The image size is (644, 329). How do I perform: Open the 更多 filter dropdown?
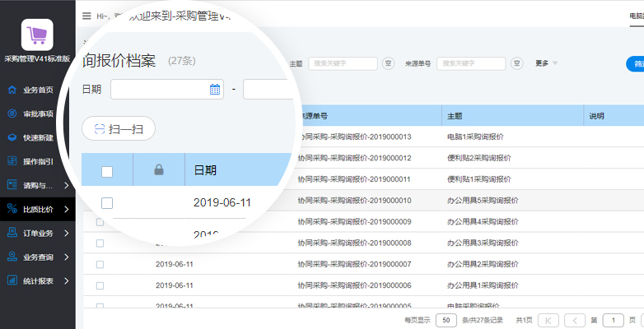[x=547, y=63]
